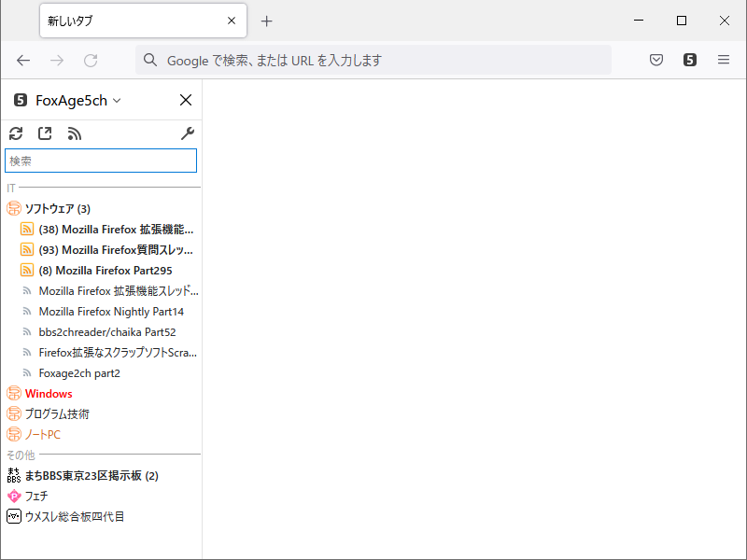This screenshot has height=560, width=747.
Task: Open Foxage2ch part2 thread
Action: point(79,372)
